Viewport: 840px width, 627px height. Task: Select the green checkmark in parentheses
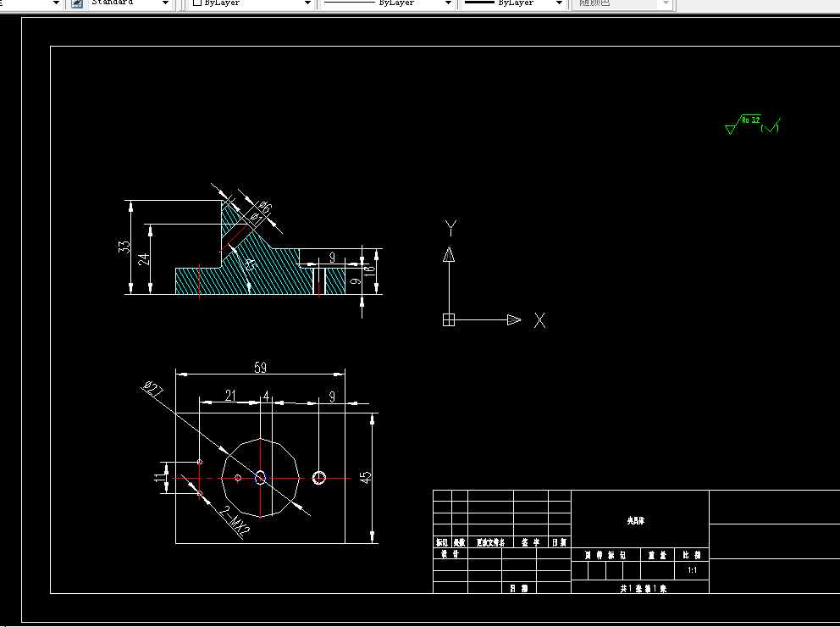(771, 126)
